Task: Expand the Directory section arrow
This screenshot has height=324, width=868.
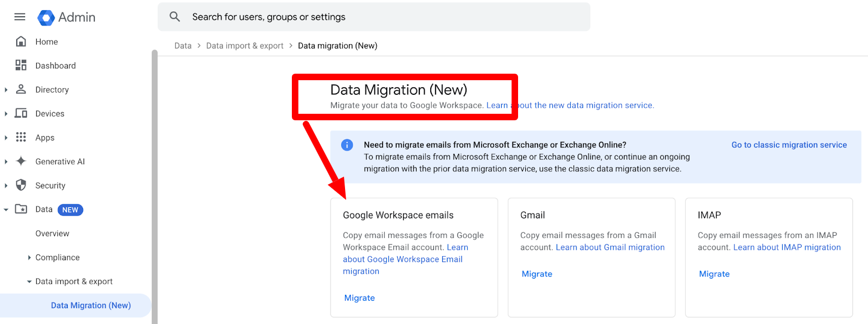Action: pos(6,90)
